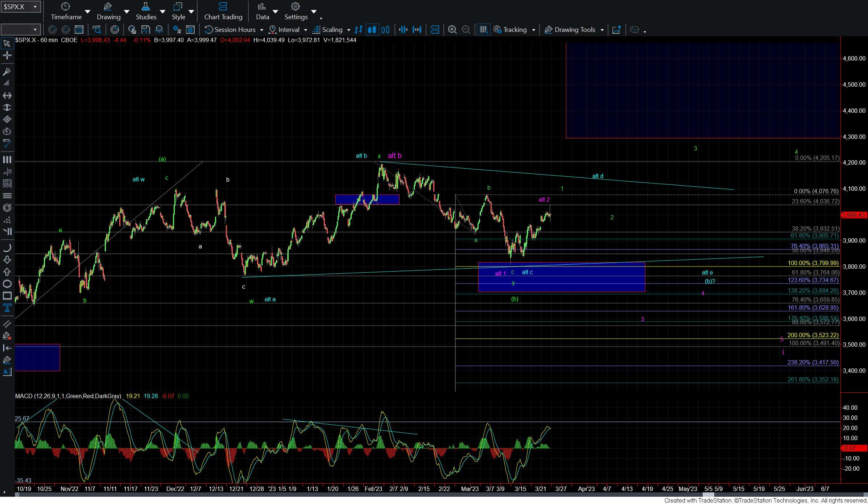This screenshot has height=504, width=868.
Task: Select the pointer cursor tool
Action: click(7, 44)
